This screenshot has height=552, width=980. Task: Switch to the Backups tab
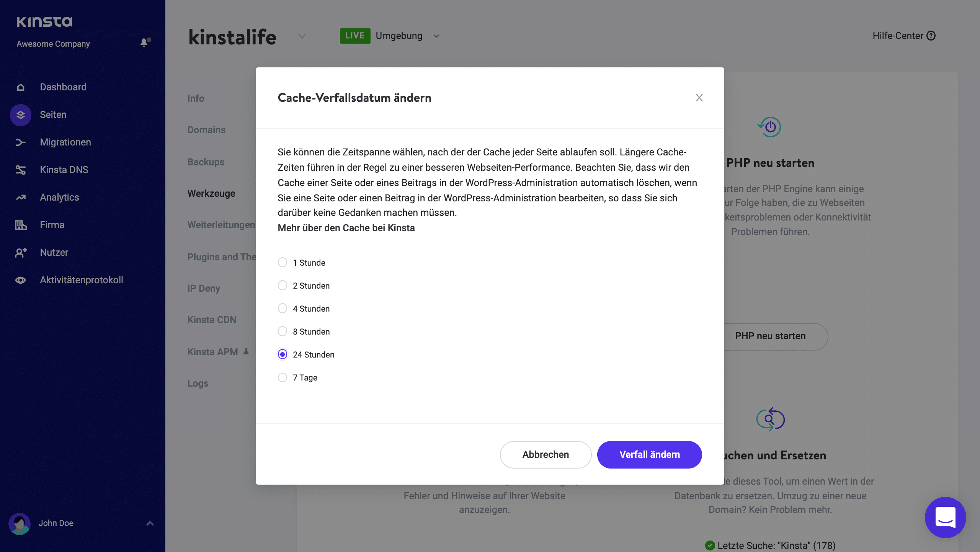point(206,162)
